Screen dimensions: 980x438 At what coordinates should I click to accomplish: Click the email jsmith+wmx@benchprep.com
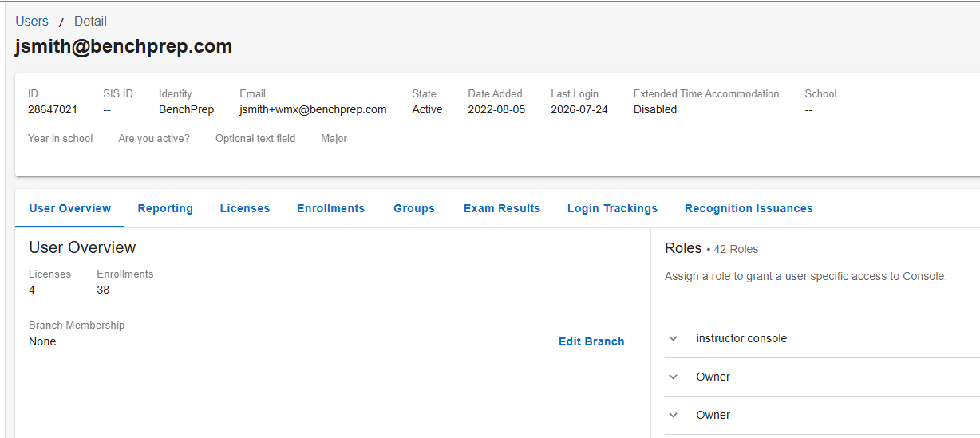(313, 109)
